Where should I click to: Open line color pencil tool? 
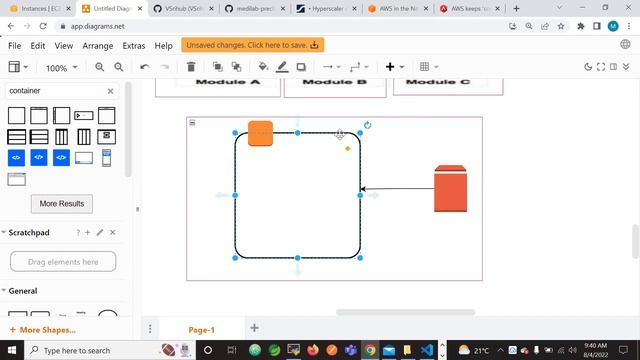282,67
